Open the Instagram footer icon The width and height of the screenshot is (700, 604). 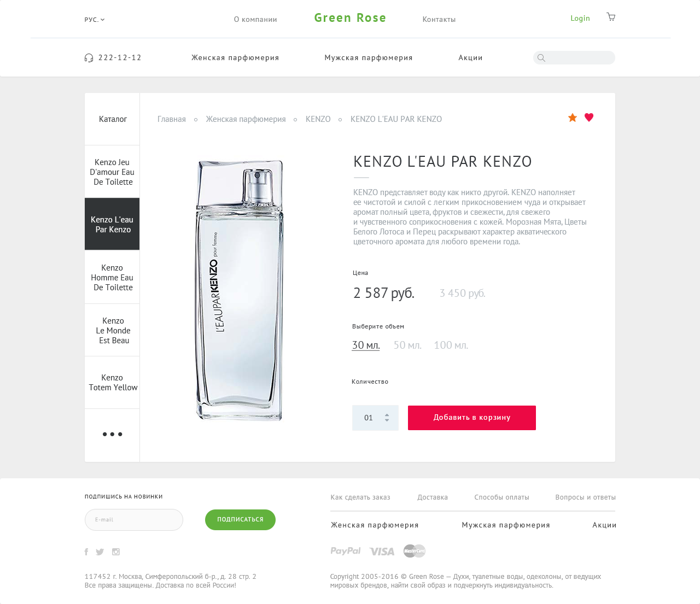[116, 552]
